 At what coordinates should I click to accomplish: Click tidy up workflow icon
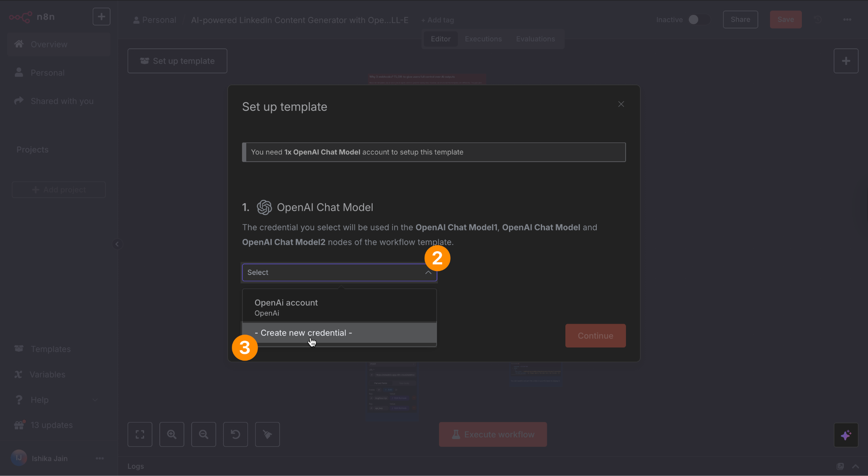click(x=267, y=434)
